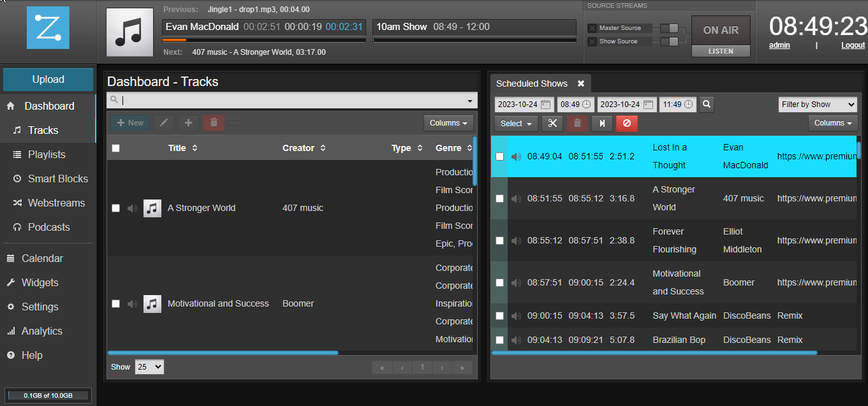The image size is (868, 406).
Task: Open the Columns dropdown in the tracks panel
Action: [448, 122]
